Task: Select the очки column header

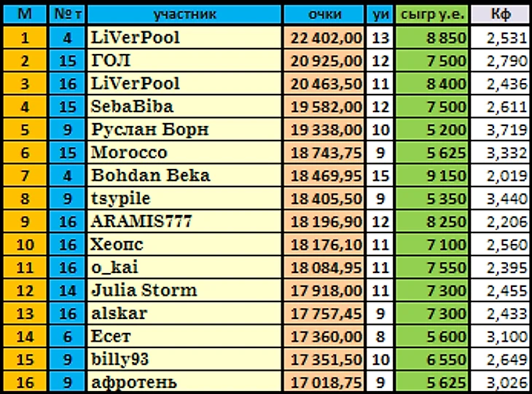Action: pyautogui.click(x=324, y=15)
